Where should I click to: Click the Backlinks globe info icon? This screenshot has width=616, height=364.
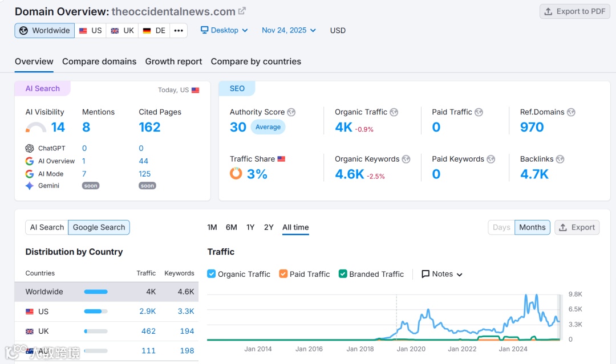[x=560, y=159]
